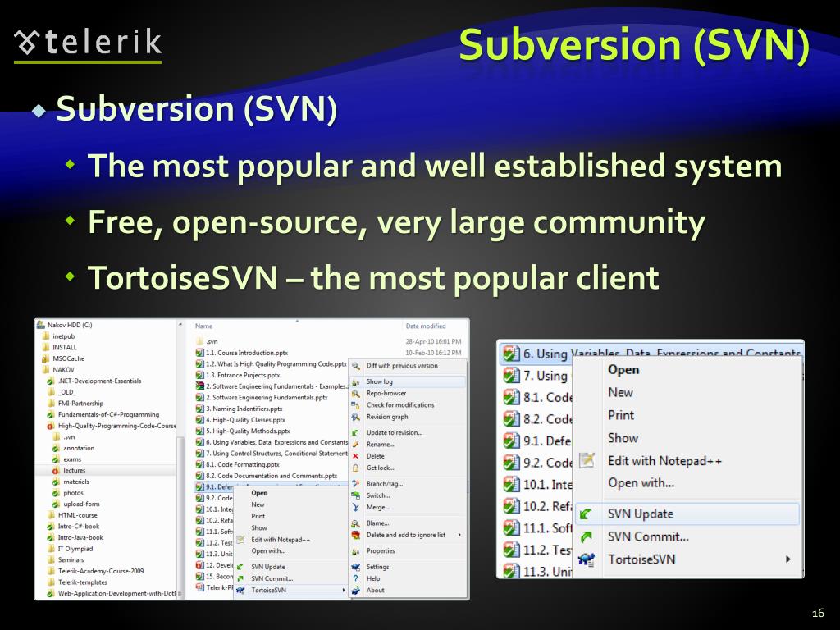
Task: Choose Edit with Notepad++ in the small Explorer menu
Action: click(x=281, y=540)
